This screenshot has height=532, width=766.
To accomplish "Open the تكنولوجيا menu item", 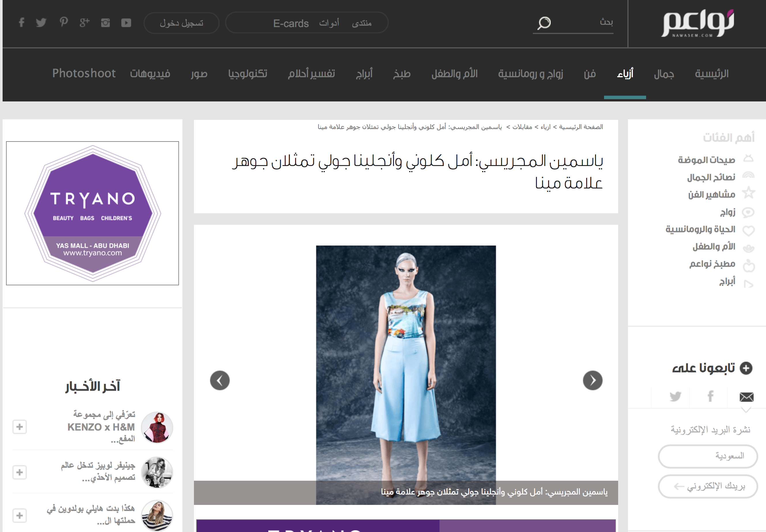I will coord(248,74).
